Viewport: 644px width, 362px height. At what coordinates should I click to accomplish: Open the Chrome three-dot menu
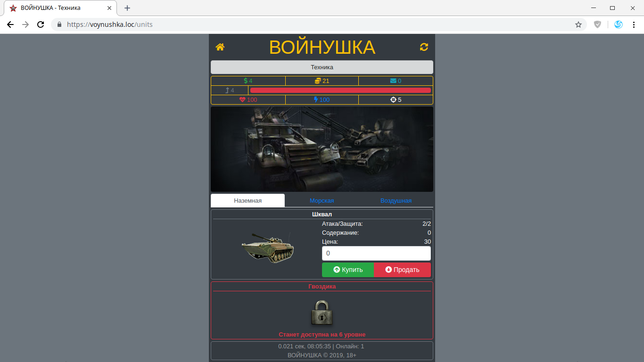(x=634, y=25)
